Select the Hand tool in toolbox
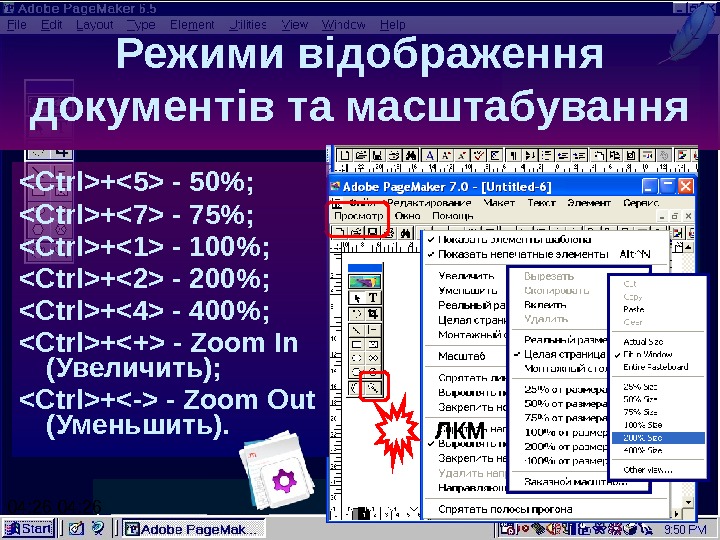This screenshot has width=720, height=540. pos(356,388)
